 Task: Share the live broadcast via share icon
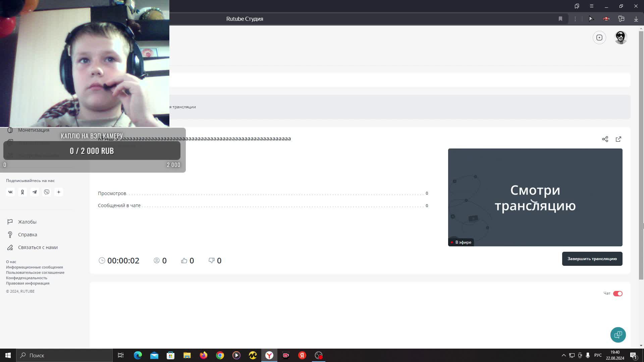click(605, 139)
